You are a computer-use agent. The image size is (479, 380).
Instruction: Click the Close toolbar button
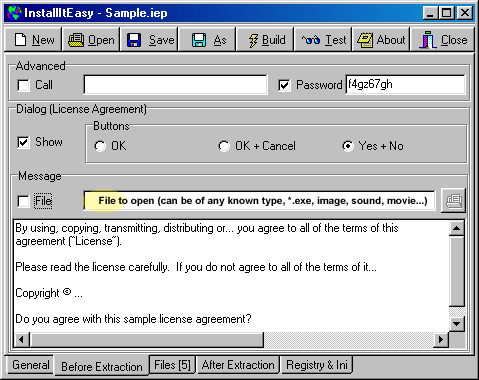[x=443, y=40]
